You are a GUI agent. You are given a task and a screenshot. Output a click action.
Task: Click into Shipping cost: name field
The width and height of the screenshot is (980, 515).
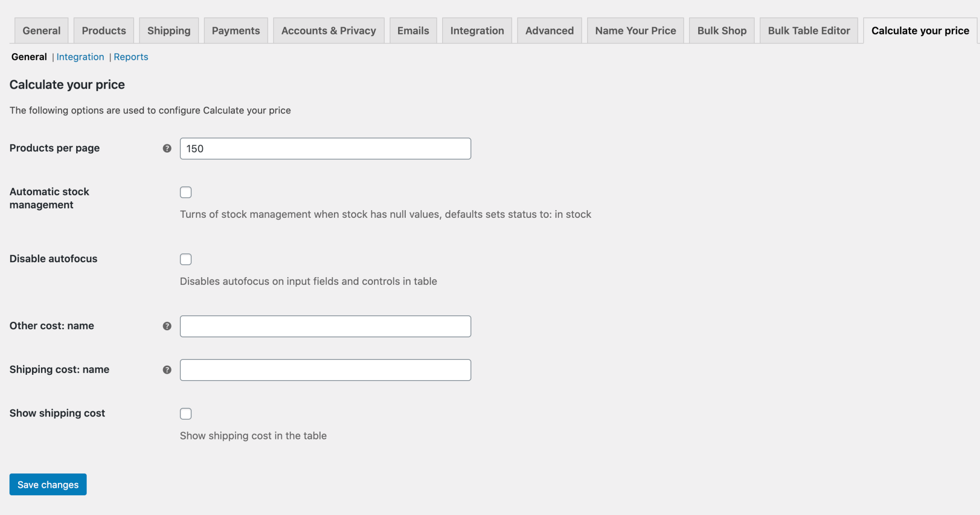point(325,370)
